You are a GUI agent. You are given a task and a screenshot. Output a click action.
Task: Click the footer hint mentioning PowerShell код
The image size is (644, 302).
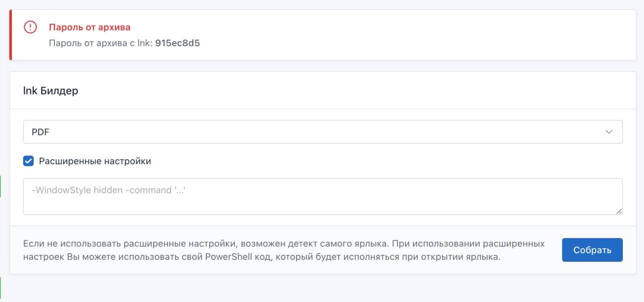pos(262,257)
